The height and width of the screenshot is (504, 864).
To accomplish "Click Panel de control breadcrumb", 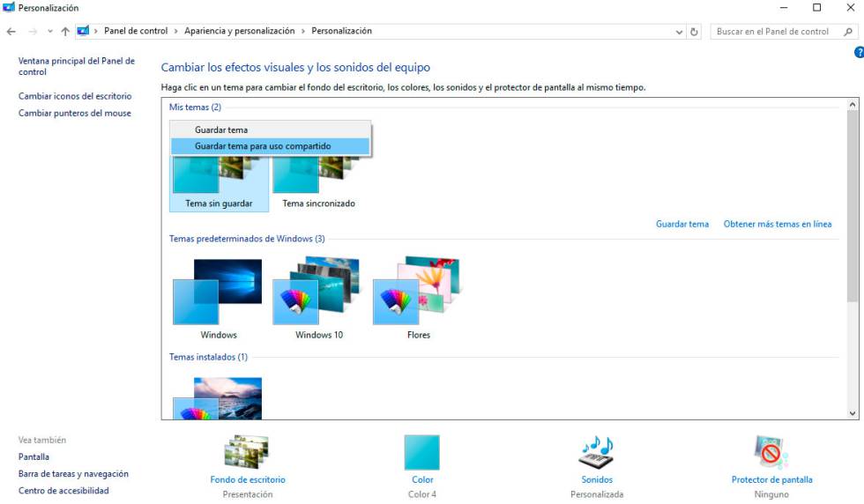I will pos(136,31).
